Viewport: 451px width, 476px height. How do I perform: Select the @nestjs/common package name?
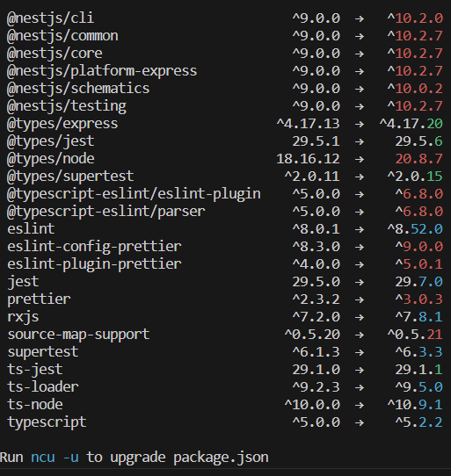click(x=62, y=36)
